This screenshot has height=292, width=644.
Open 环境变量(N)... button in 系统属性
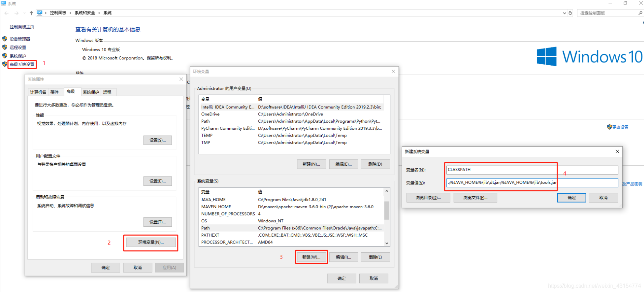[x=151, y=242]
